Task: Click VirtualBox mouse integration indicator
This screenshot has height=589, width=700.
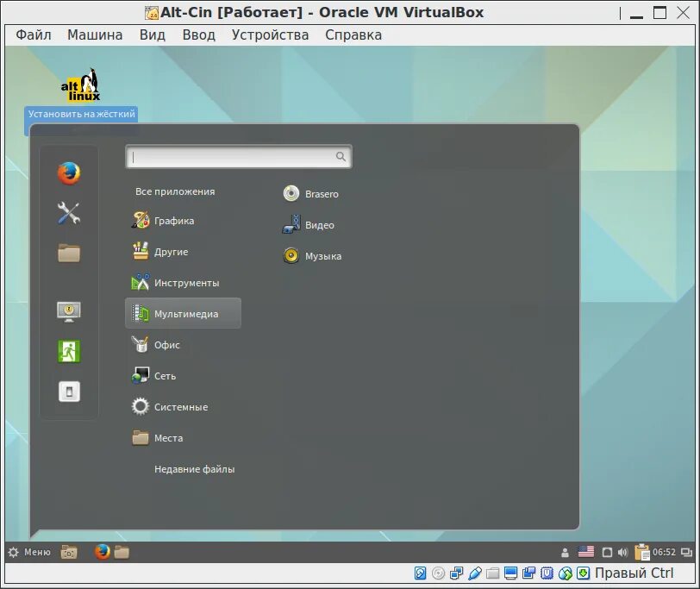Action: point(566,573)
